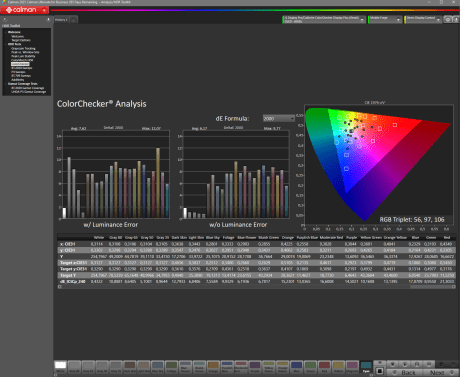Viewport: 460px width, 377px height.
Task: Collapse the Welcome tree section
Action: (6, 32)
